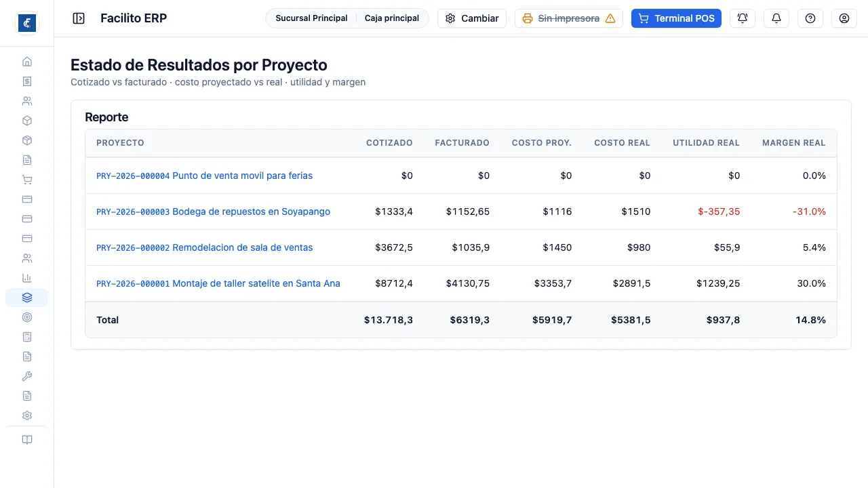Viewport: 868px width, 488px height.
Task: Click the Facilito ERP logo icon
Action: click(x=27, y=23)
